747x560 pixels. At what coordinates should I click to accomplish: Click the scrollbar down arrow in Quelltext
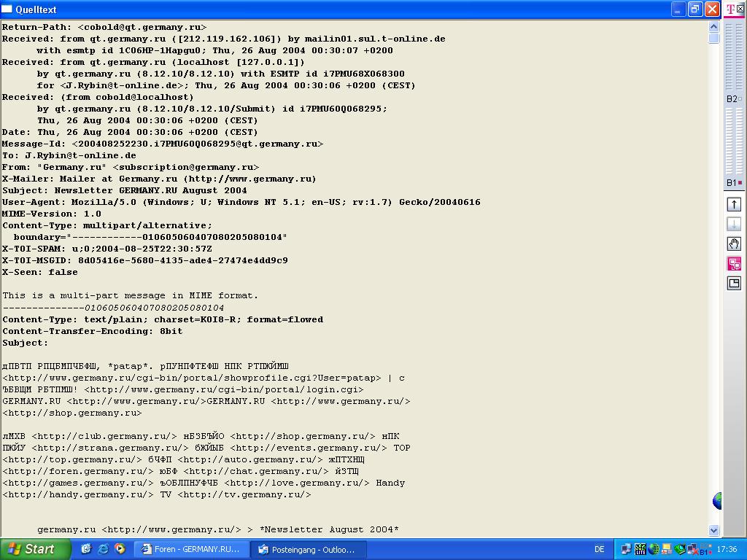click(713, 530)
